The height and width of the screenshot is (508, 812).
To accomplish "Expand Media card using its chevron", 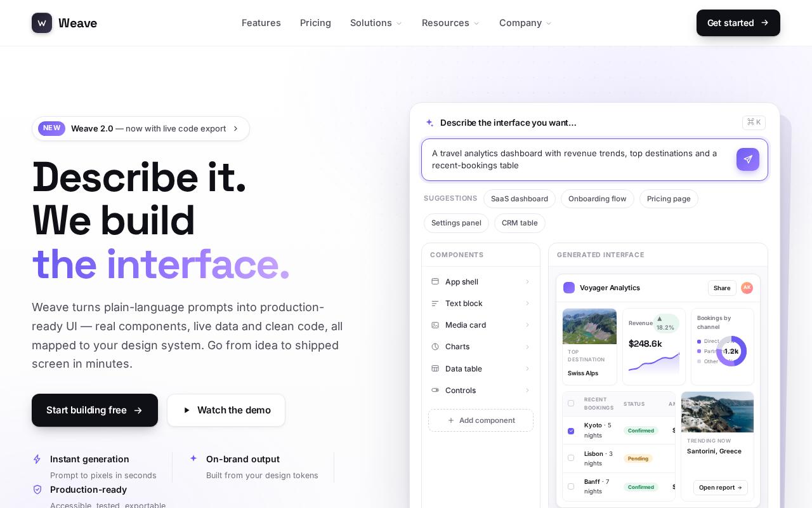I will point(527,325).
